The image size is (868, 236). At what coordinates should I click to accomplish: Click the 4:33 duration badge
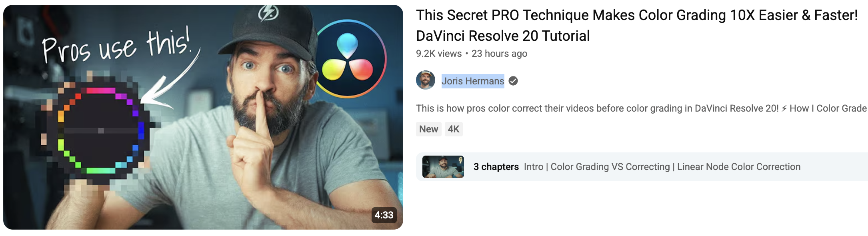384,215
